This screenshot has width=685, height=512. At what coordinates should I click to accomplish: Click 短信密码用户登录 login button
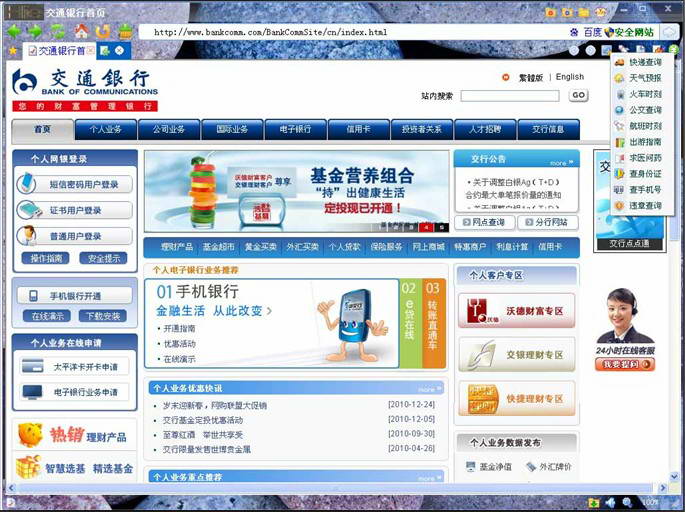tap(74, 184)
